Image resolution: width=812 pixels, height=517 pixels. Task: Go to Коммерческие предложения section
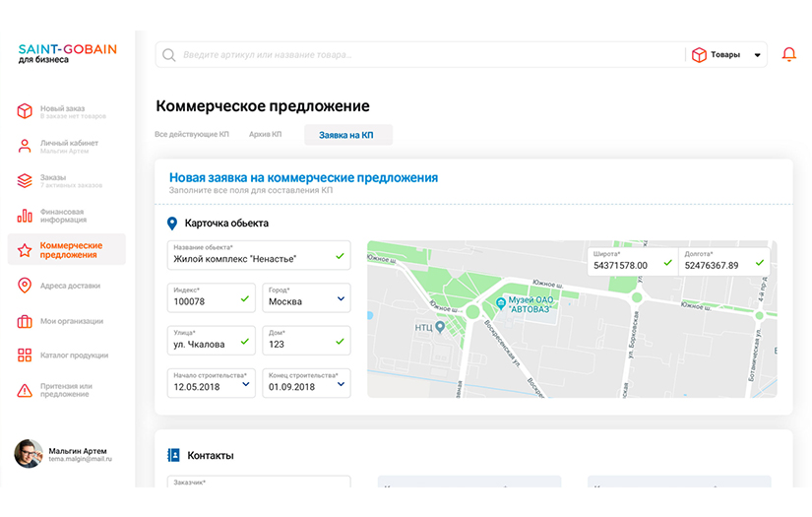click(x=66, y=250)
